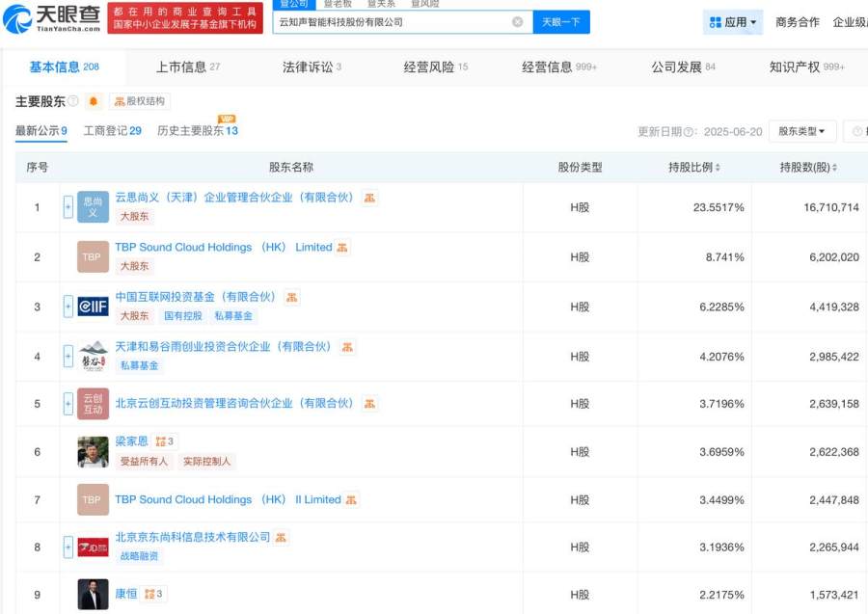Open the 股权结构 button

[x=140, y=101]
